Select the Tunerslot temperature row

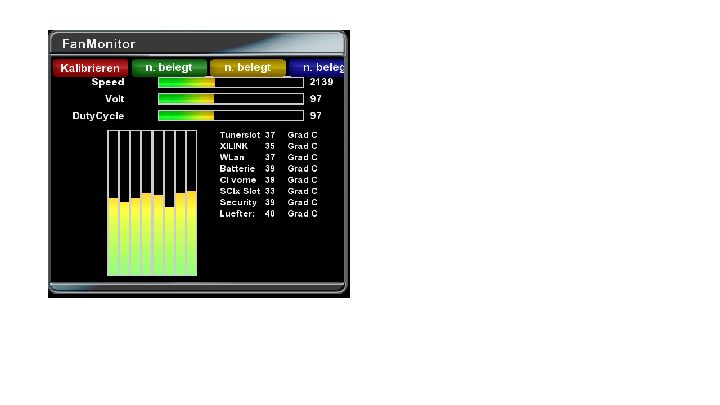point(268,135)
